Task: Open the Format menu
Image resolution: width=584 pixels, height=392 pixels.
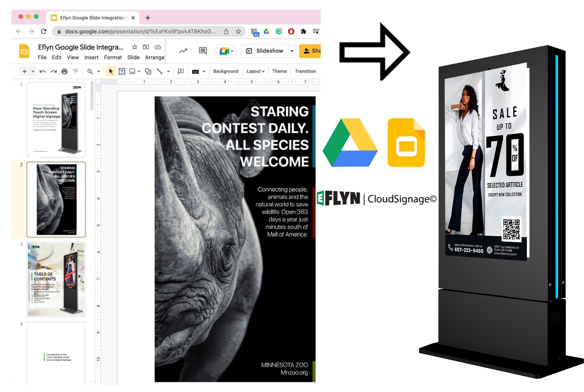Action: tap(113, 58)
